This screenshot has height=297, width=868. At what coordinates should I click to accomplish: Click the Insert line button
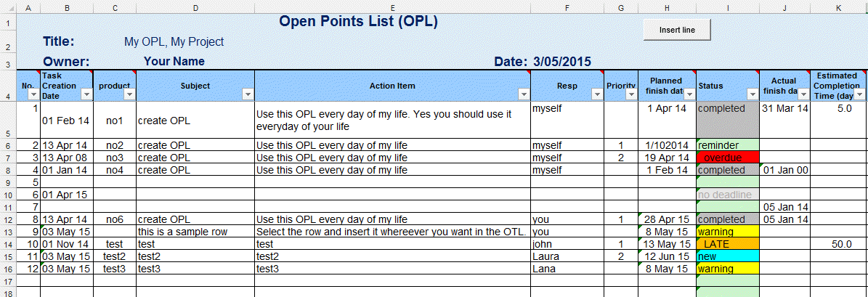point(676,30)
